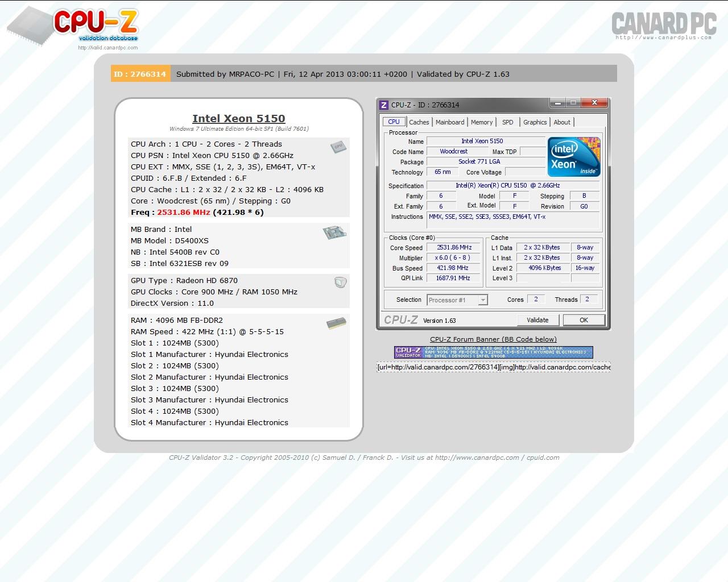Click the 16-way cache value
The width and height of the screenshot is (728, 582).
point(585,268)
